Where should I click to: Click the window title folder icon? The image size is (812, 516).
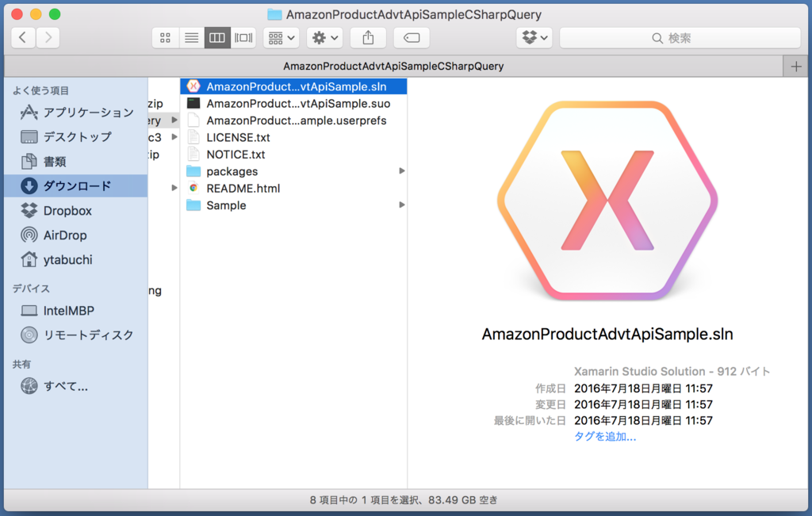[x=274, y=14]
